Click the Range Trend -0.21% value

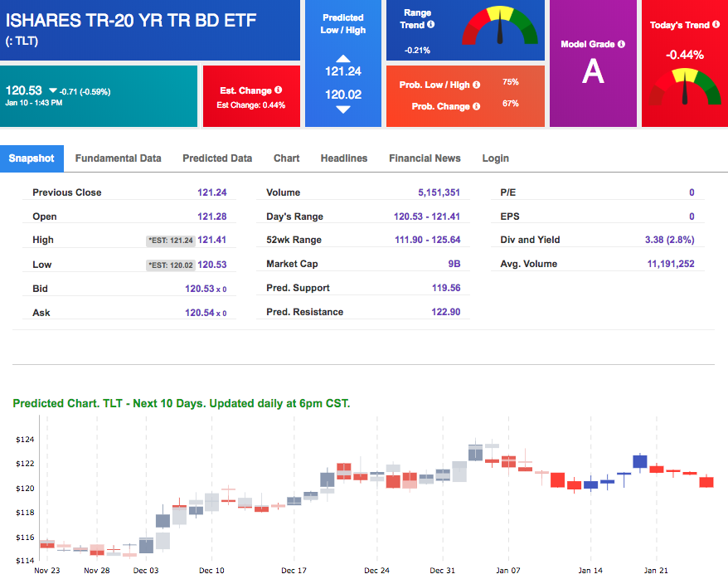(x=417, y=50)
